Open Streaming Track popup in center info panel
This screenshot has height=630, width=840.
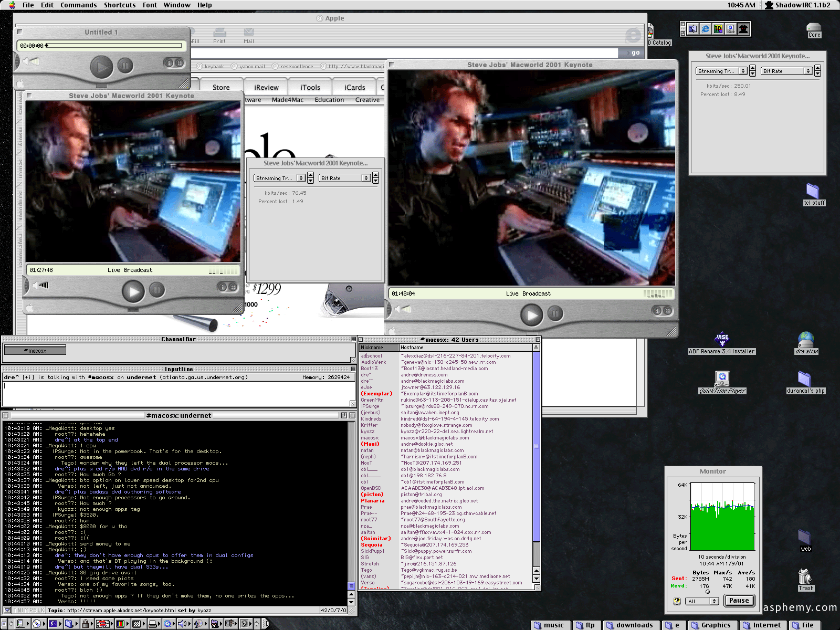pos(279,178)
